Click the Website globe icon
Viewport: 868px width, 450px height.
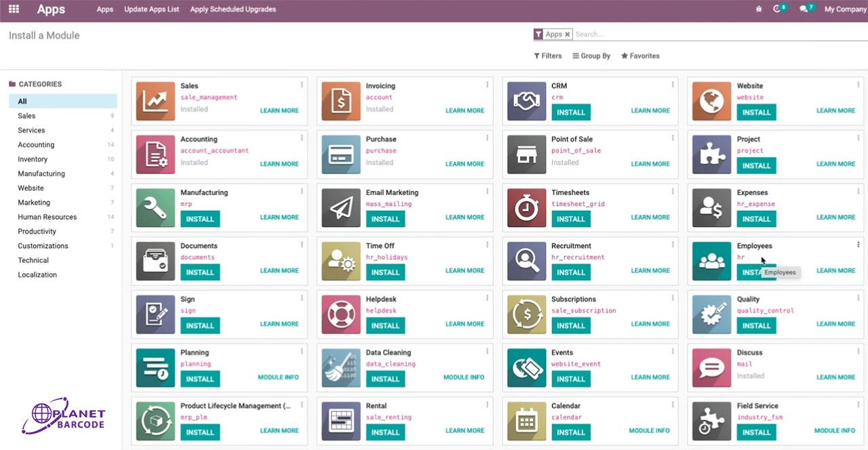[712, 101]
